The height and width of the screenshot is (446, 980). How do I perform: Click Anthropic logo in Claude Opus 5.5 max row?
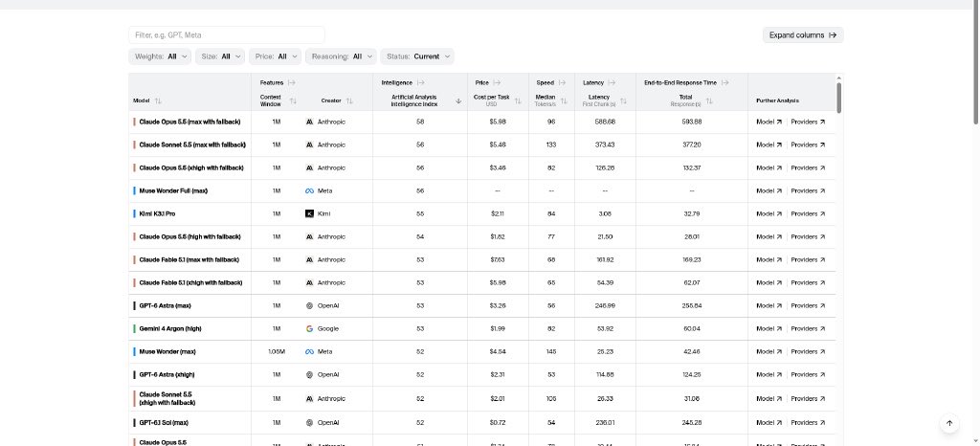[x=309, y=122]
